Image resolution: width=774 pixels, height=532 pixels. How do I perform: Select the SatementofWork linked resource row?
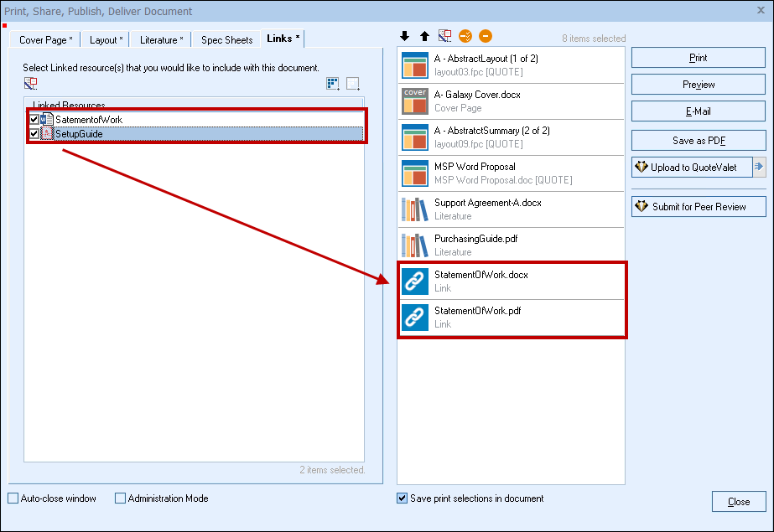pos(195,119)
